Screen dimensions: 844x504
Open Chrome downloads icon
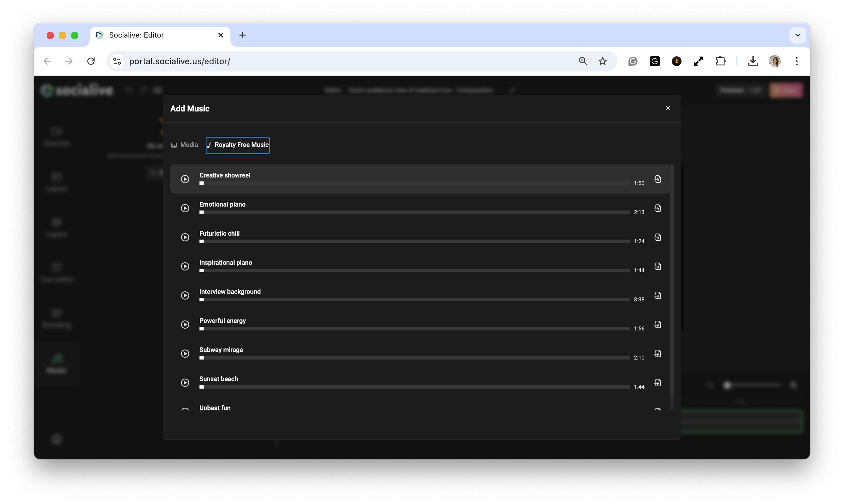[752, 61]
